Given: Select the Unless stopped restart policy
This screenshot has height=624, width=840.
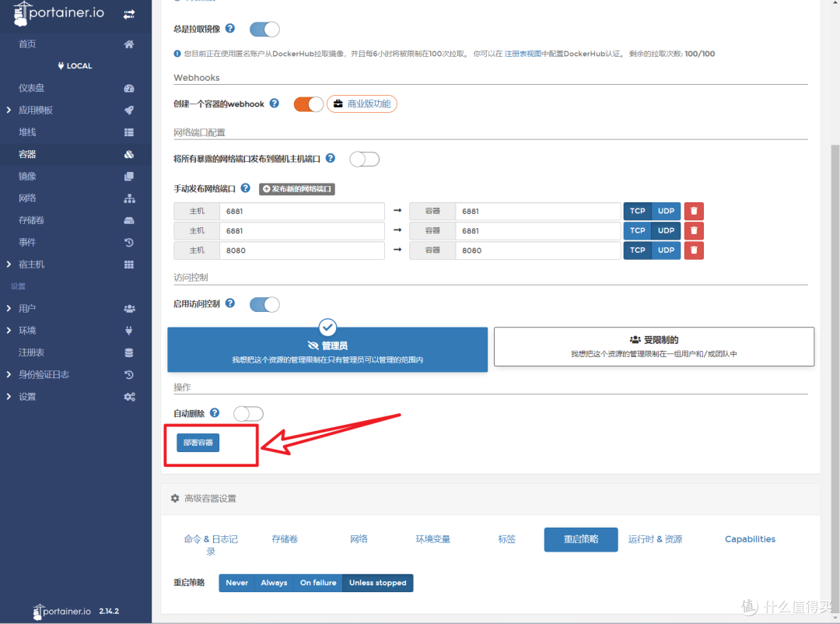Looking at the screenshot, I should (x=377, y=582).
